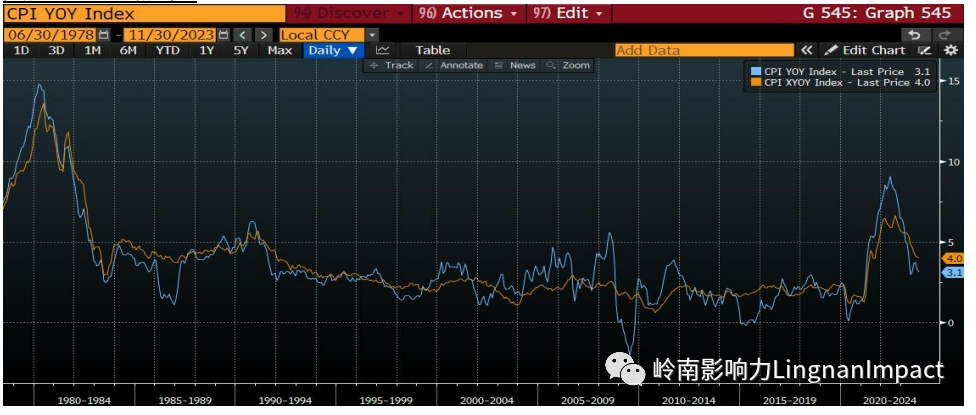Viewport: 976px width, 415px height.
Task: Click the annotation edit icon beside Edit Chart
Action: [x=924, y=50]
